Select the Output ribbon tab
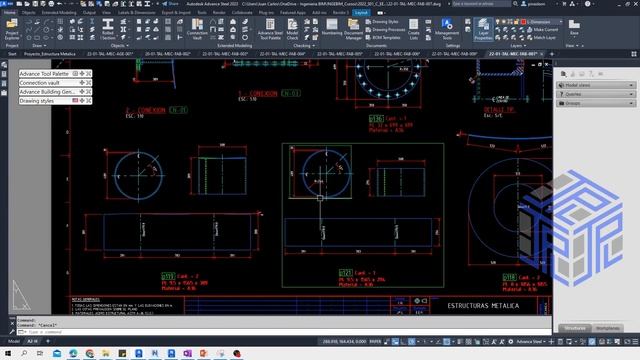This screenshot has width=640, height=360. pos(89,13)
